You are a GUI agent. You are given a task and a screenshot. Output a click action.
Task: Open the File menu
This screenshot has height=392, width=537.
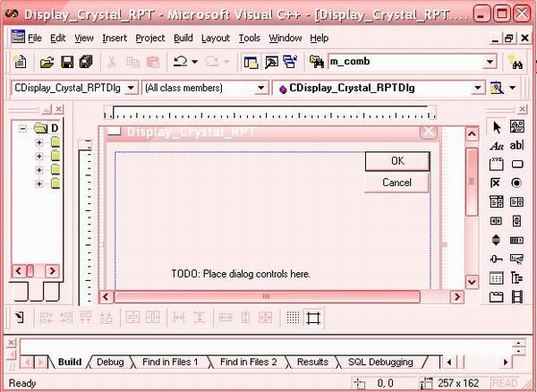click(35, 38)
